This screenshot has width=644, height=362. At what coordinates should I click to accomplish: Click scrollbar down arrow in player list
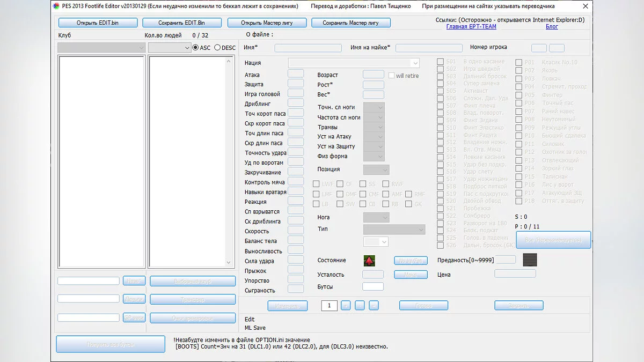(x=229, y=263)
